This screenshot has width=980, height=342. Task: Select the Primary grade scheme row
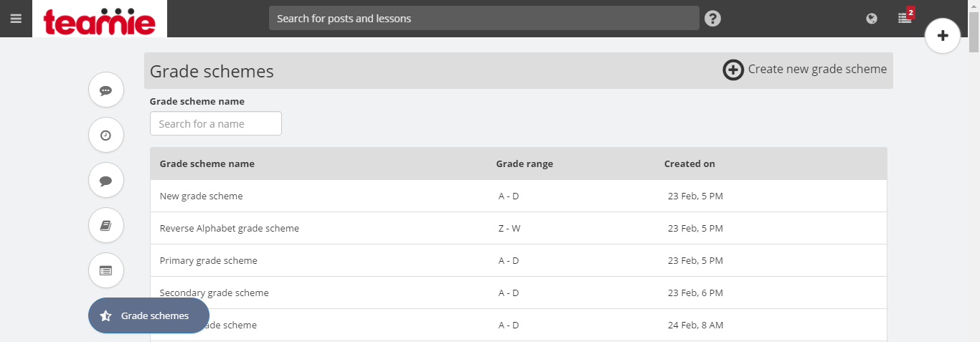coord(519,260)
